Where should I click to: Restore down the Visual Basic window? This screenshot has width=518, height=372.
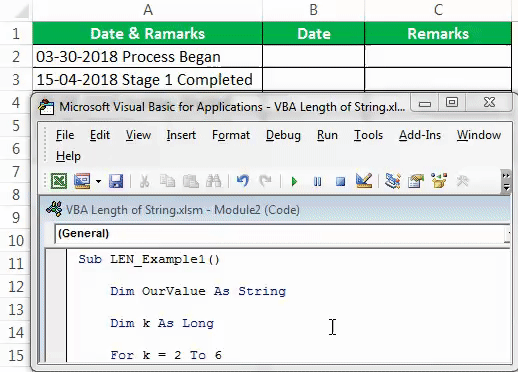click(x=452, y=103)
